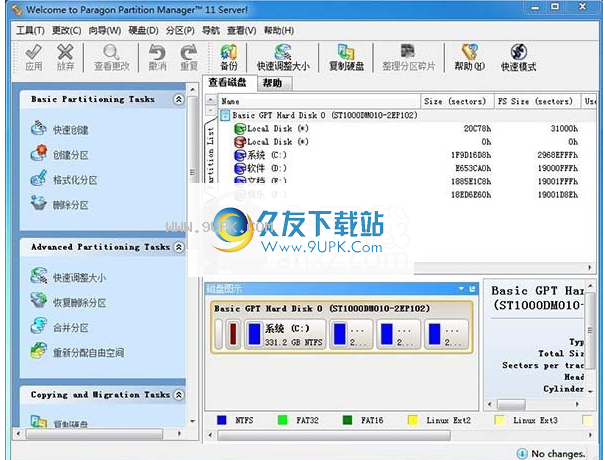Click the No changes status icon

521,454
